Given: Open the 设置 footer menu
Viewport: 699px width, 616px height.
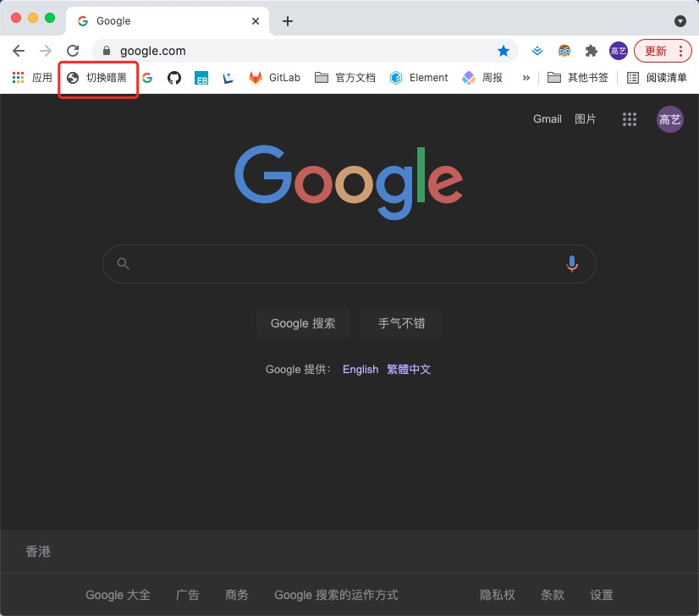Looking at the screenshot, I should [602, 595].
